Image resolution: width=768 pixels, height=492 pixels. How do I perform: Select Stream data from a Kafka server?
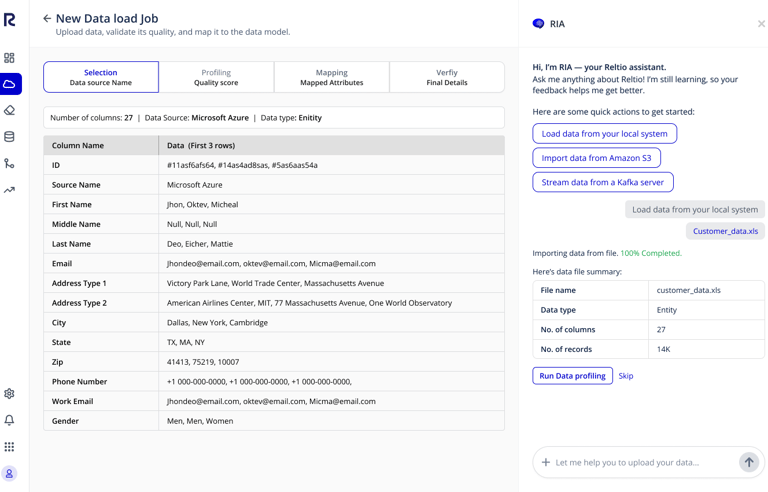tap(602, 182)
